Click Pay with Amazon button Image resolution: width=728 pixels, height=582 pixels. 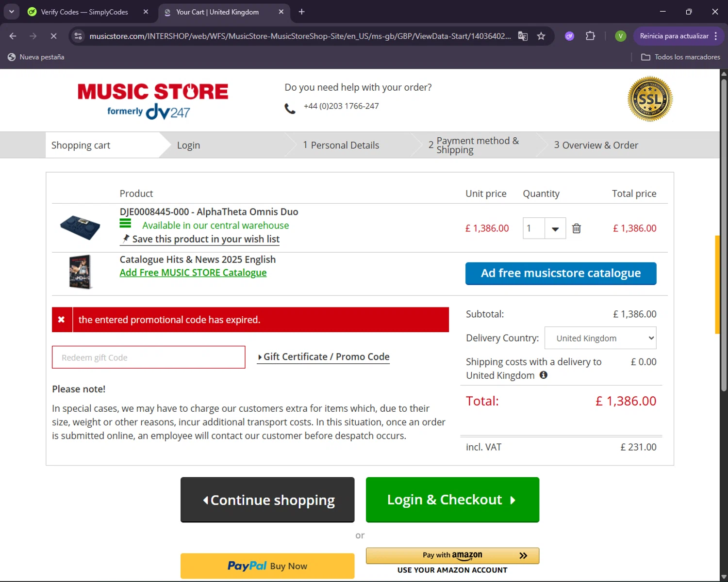coord(452,555)
